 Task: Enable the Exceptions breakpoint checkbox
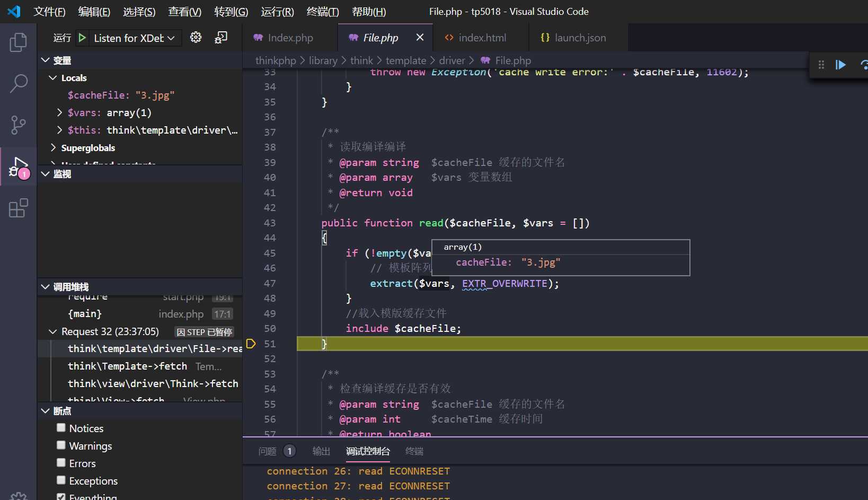click(61, 480)
